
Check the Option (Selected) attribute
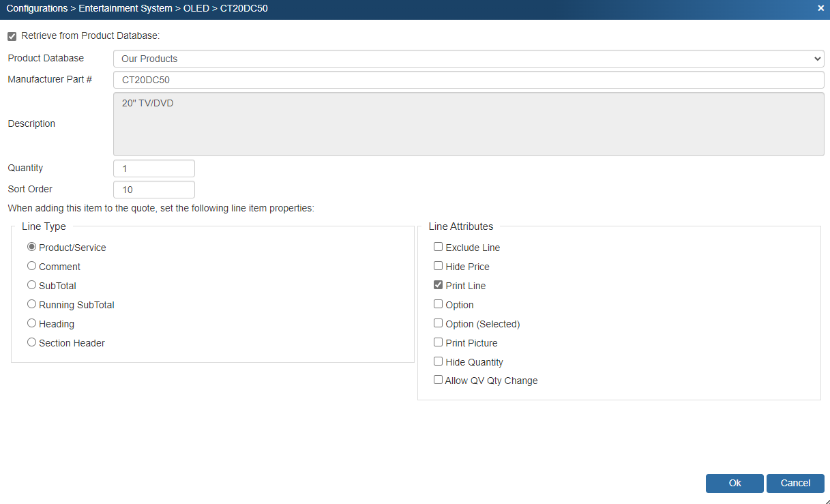[x=439, y=323]
